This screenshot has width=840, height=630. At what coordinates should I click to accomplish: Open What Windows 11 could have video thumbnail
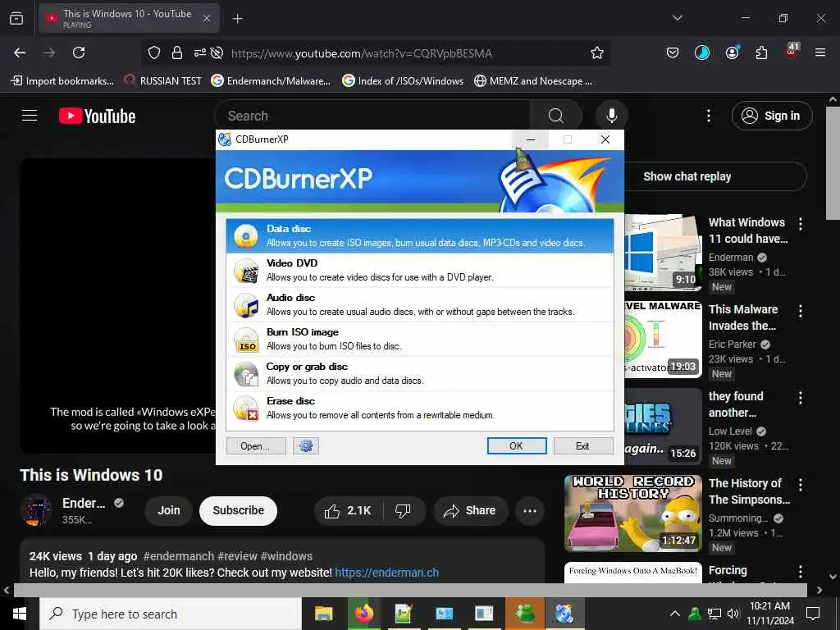[x=663, y=252]
